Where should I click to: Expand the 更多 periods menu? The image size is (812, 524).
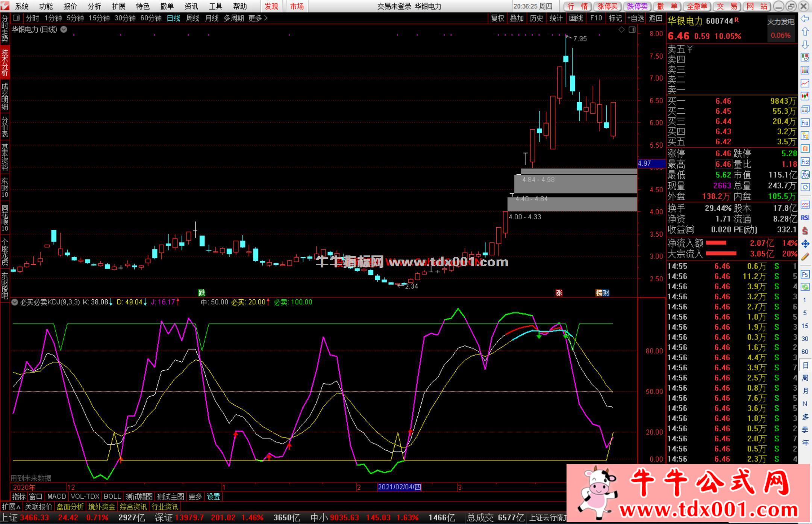click(x=258, y=18)
